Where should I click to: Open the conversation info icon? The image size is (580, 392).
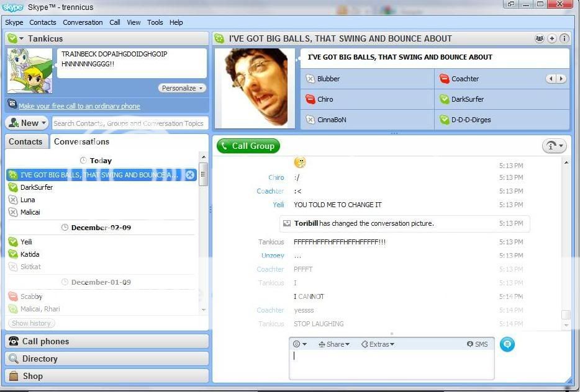tap(564, 38)
